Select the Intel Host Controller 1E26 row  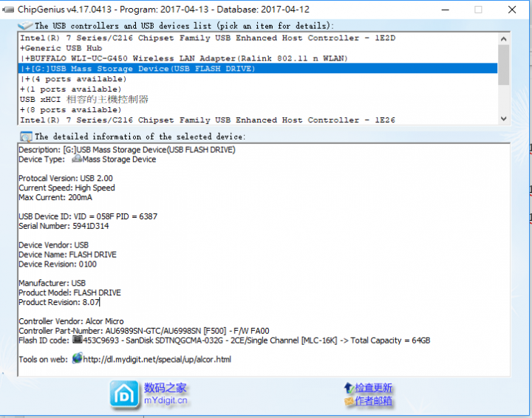(x=258, y=120)
